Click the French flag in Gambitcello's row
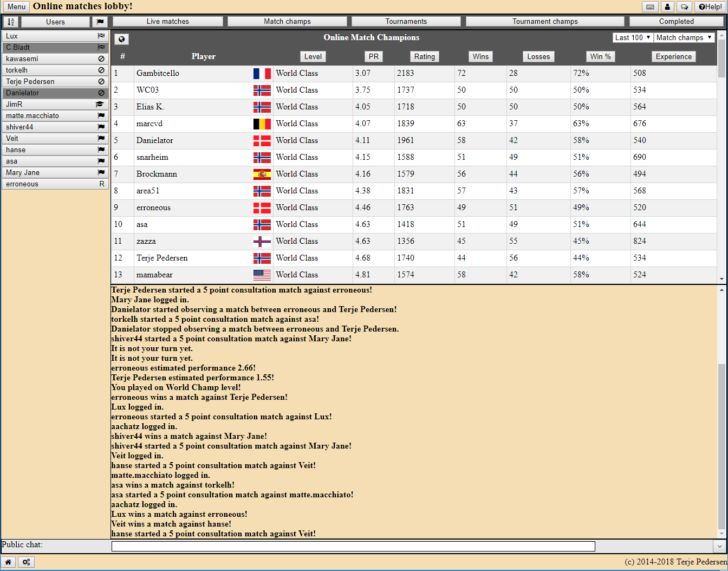Image resolution: width=728 pixels, height=571 pixels. click(262, 73)
